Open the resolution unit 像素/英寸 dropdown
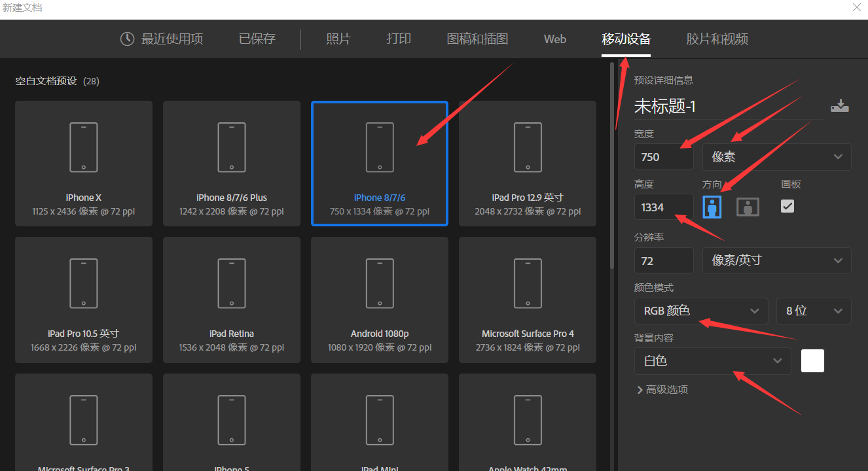 pyautogui.click(x=777, y=260)
